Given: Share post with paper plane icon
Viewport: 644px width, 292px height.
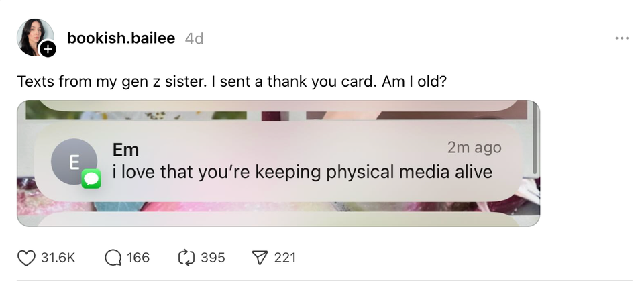Looking at the screenshot, I should (x=259, y=258).
